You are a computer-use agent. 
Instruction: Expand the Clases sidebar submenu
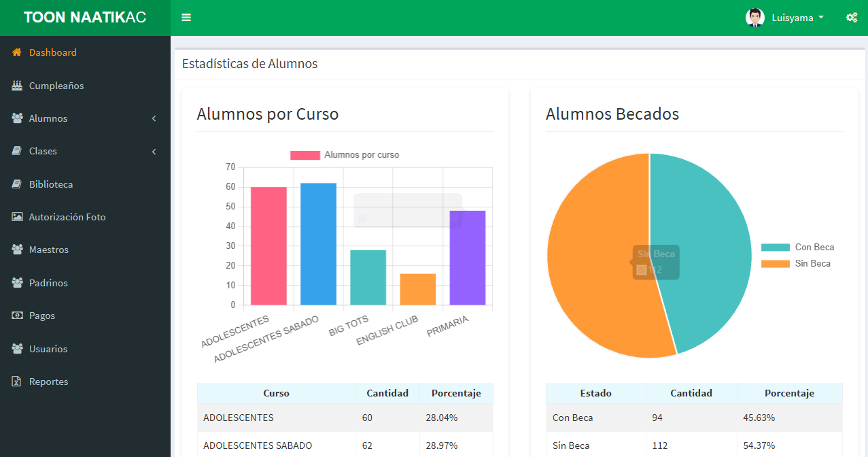[x=154, y=150]
